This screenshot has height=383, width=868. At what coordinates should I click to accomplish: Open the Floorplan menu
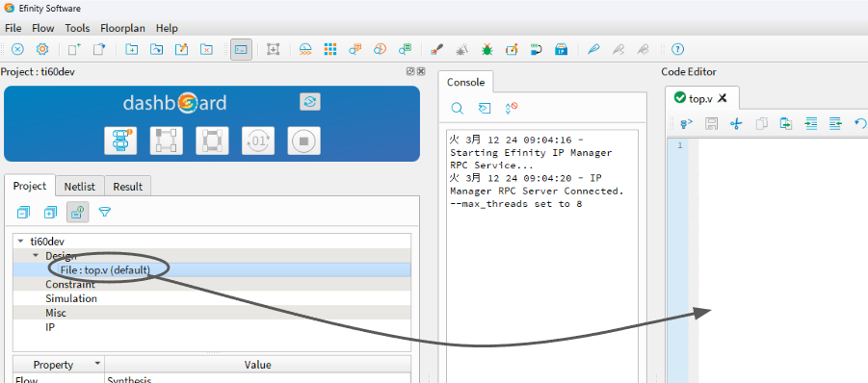pos(123,28)
